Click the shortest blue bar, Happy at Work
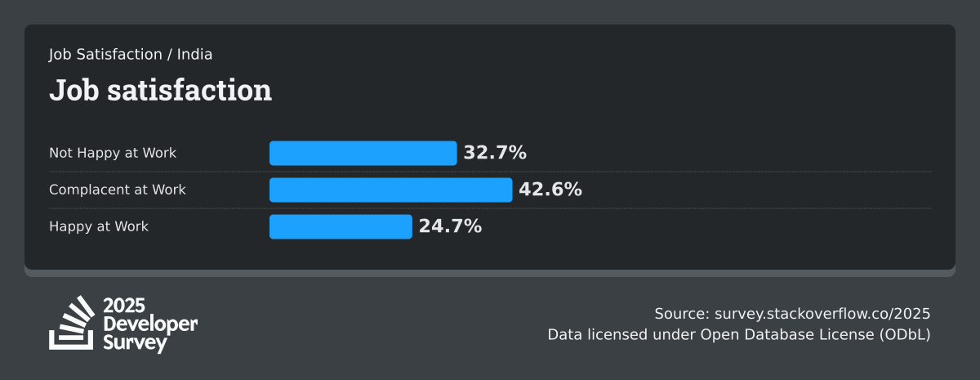This screenshot has height=380, width=980. coord(341,226)
